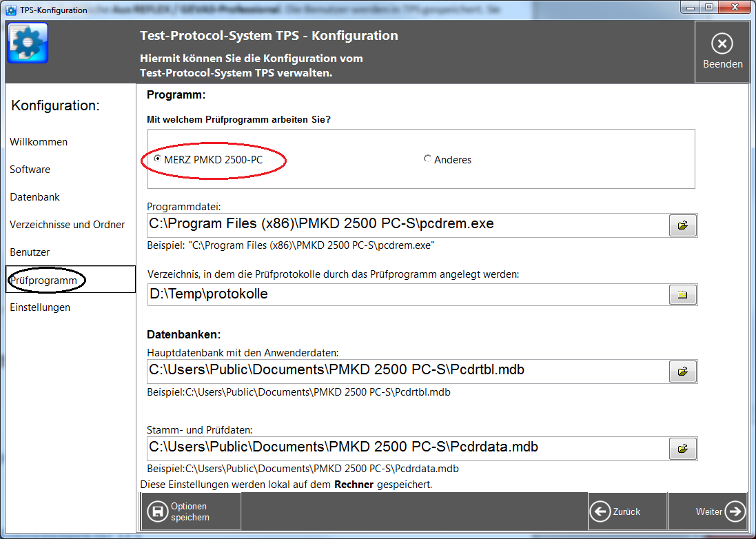Click in the Programmdatei path field
756x539 pixels.
[408, 225]
